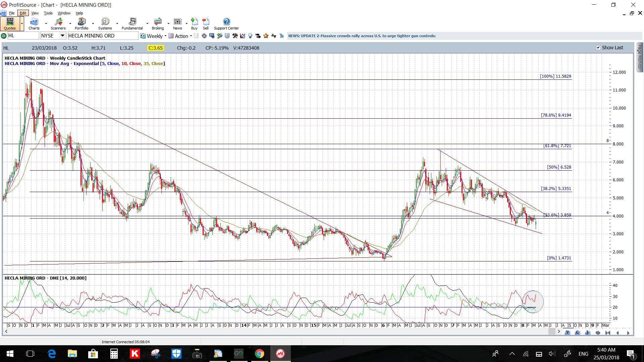Open the Systems clock icon
This screenshot has width=644, height=362.
pyautogui.click(x=105, y=22)
